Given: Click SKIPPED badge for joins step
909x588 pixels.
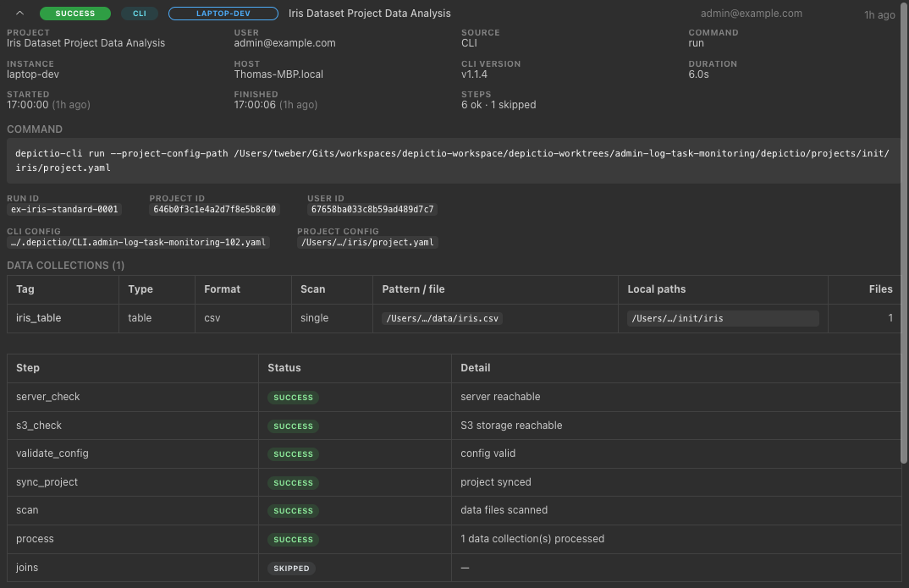Looking at the screenshot, I should point(291,569).
